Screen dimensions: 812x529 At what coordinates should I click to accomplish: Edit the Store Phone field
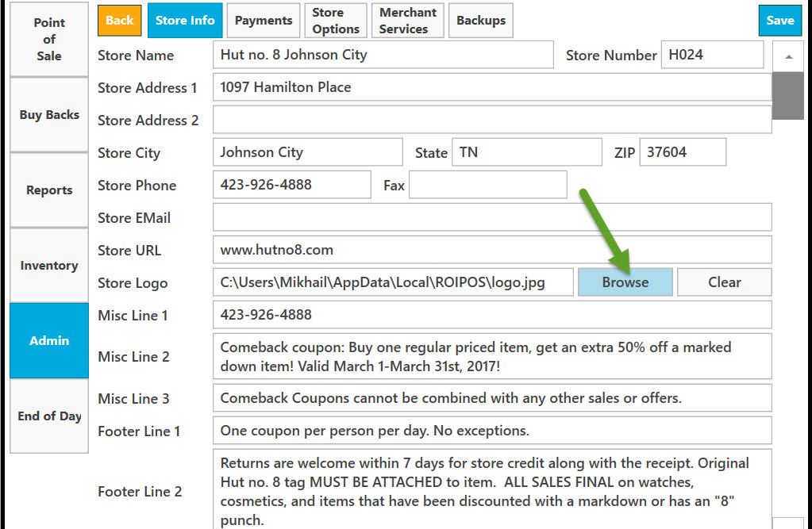(x=291, y=185)
